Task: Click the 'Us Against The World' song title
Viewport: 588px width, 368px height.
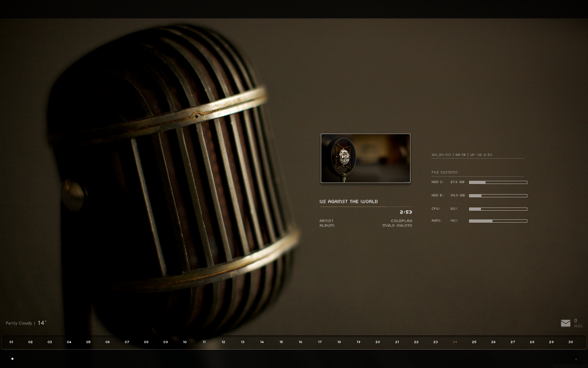Action: [x=349, y=201]
